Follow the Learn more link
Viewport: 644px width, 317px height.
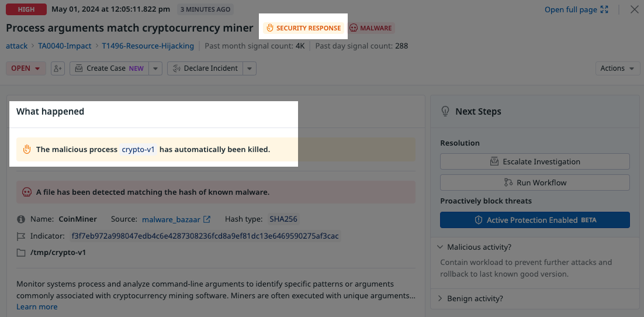click(37, 306)
